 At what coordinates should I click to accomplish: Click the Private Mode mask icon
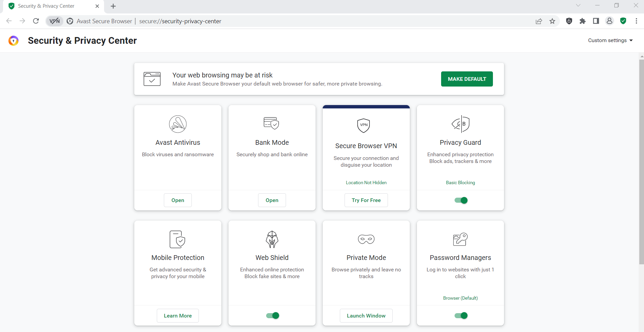tap(366, 239)
